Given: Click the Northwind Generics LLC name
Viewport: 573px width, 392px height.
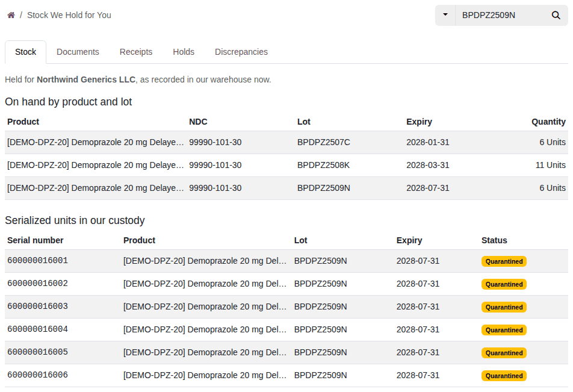Looking at the screenshot, I should click(x=86, y=79).
